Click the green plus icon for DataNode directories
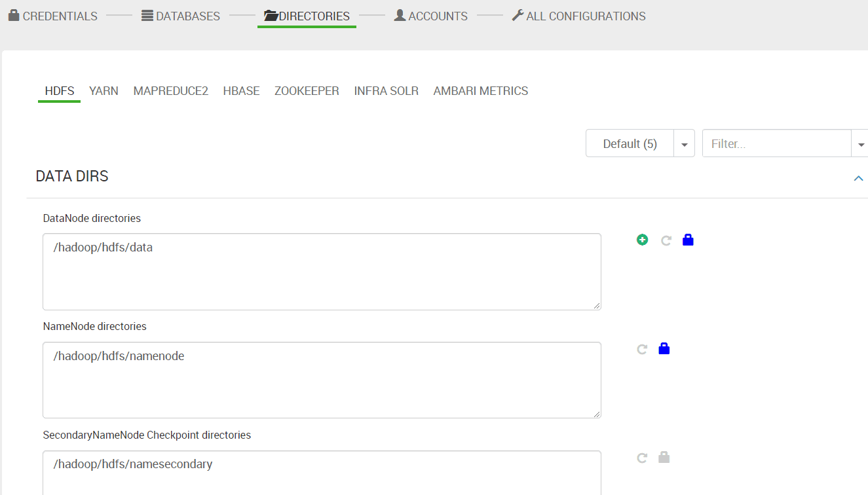Screen dimensions: 868x495 tap(642, 240)
